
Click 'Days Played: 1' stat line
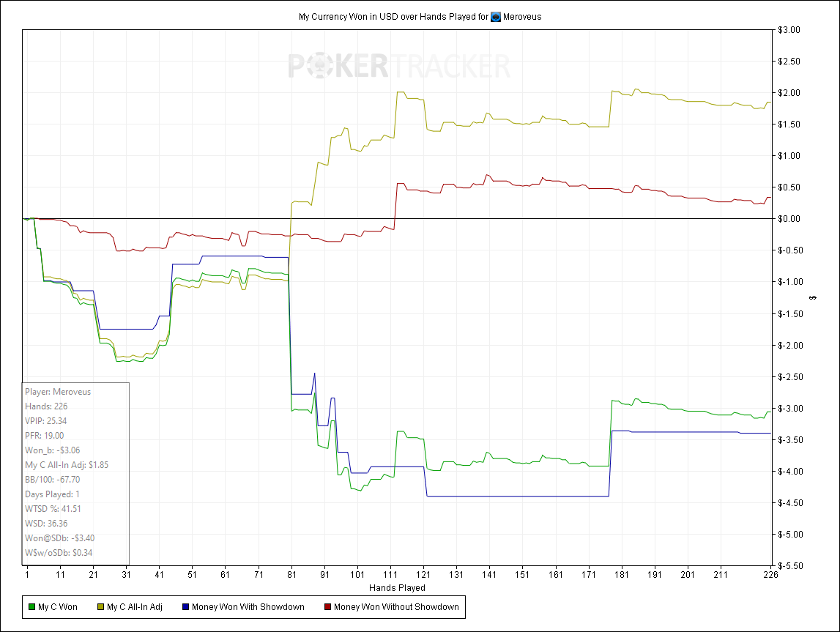coord(52,494)
